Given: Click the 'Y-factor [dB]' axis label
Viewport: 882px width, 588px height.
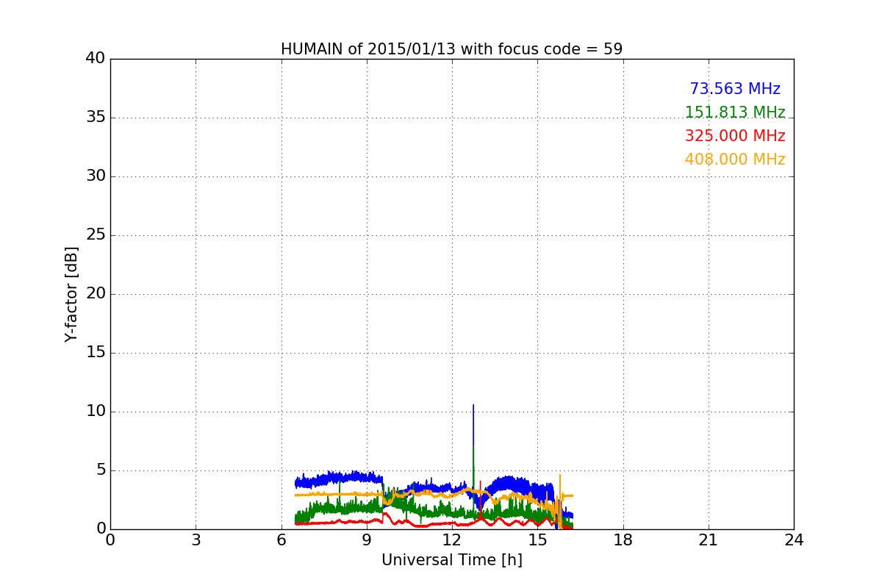Looking at the screenshot, I should (71, 294).
